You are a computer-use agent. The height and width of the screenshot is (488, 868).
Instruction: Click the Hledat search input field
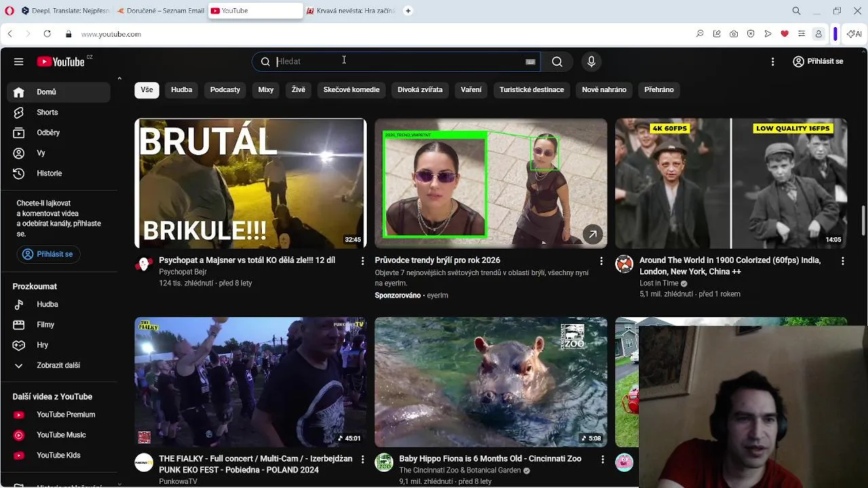click(397, 62)
